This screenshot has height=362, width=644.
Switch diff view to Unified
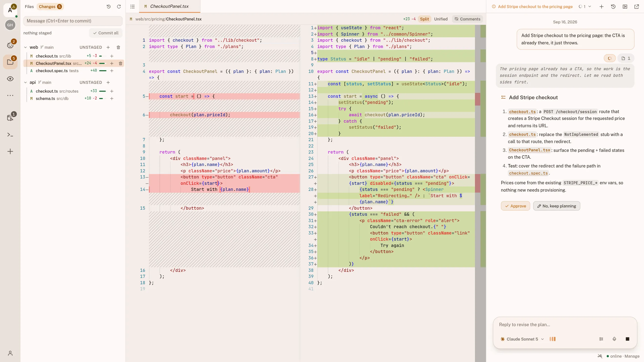coord(441,19)
